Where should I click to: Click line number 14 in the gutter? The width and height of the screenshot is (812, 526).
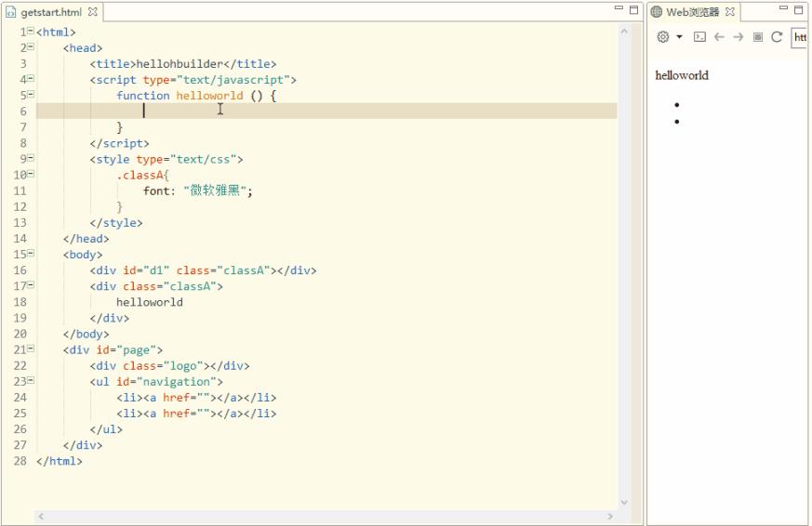point(20,239)
